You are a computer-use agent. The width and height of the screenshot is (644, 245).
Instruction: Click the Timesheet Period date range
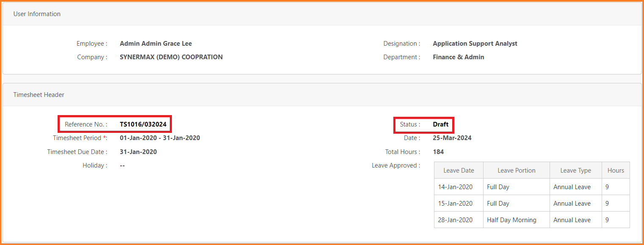[x=160, y=138]
